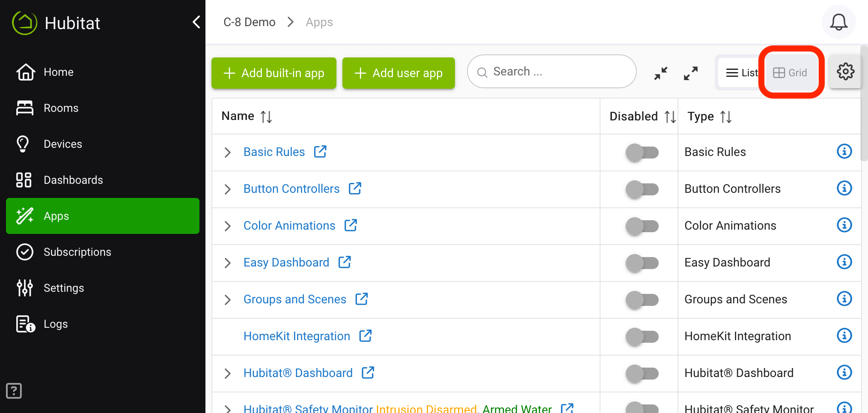
Task: Open the notifications bell
Action: pyautogui.click(x=838, y=22)
